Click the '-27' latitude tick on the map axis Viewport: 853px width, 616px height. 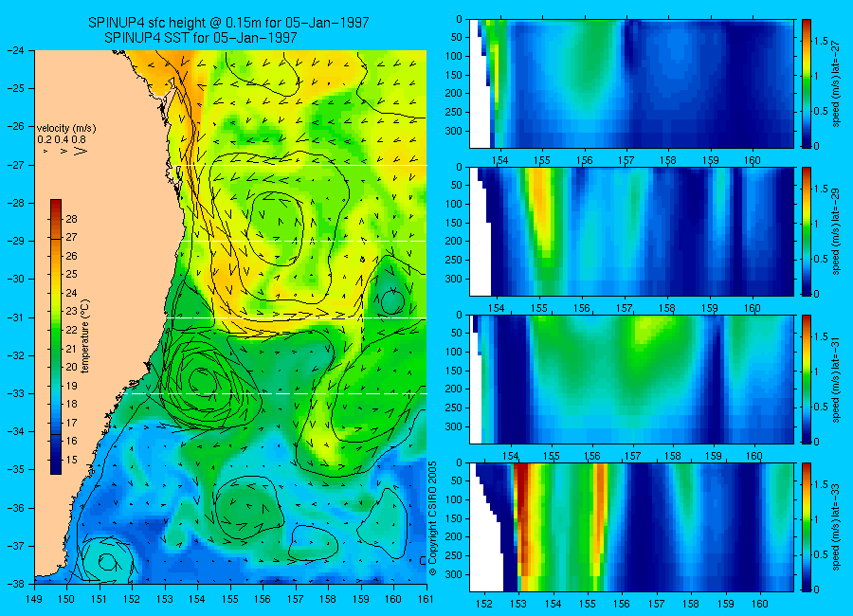point(15,165)
